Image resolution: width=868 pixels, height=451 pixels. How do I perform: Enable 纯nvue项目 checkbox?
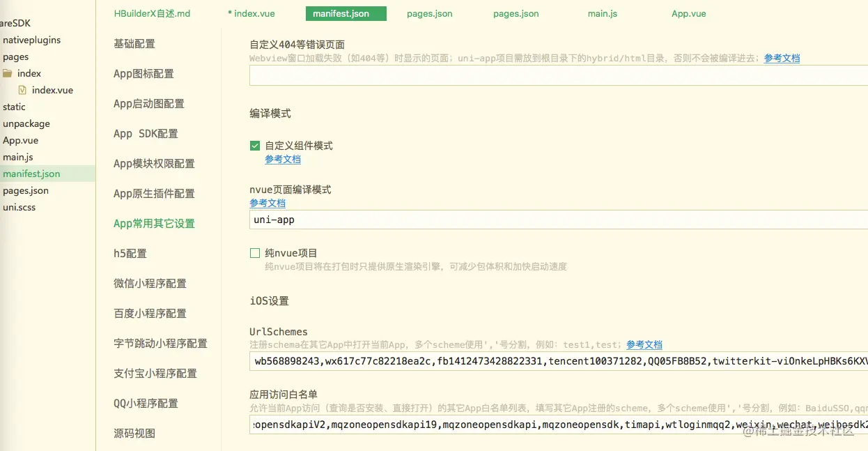point(255,253)
